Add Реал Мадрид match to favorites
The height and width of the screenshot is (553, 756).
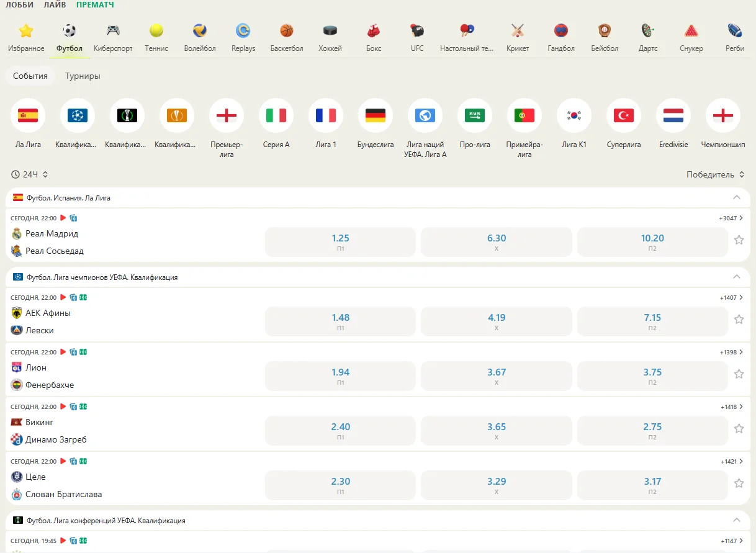[x=739, y=240]
